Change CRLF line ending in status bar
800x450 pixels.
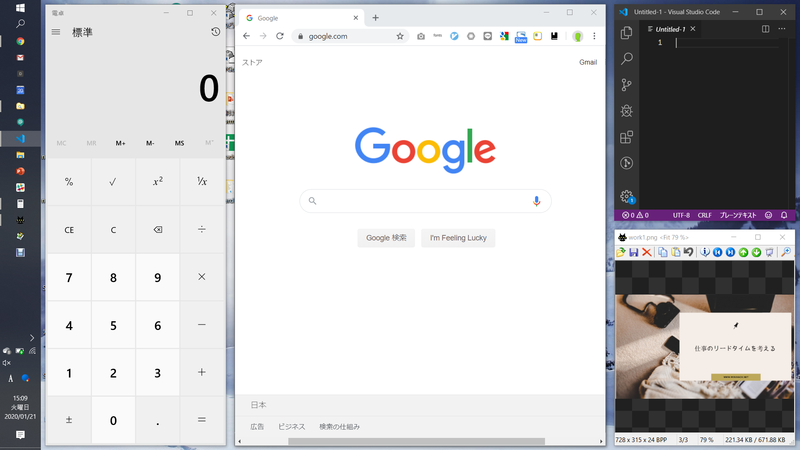(x=705, y=215)
